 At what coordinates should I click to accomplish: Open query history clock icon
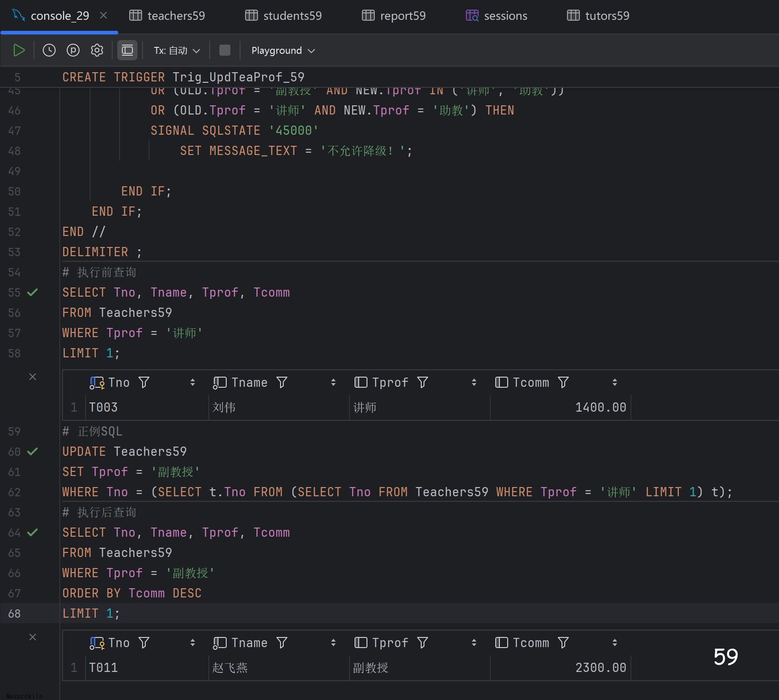pyautogui.click(x=49, y=50)
